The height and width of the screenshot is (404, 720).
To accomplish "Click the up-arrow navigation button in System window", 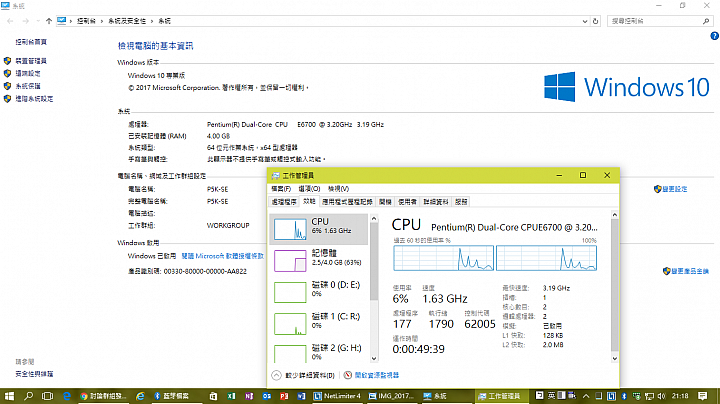I will coord(49,21).
